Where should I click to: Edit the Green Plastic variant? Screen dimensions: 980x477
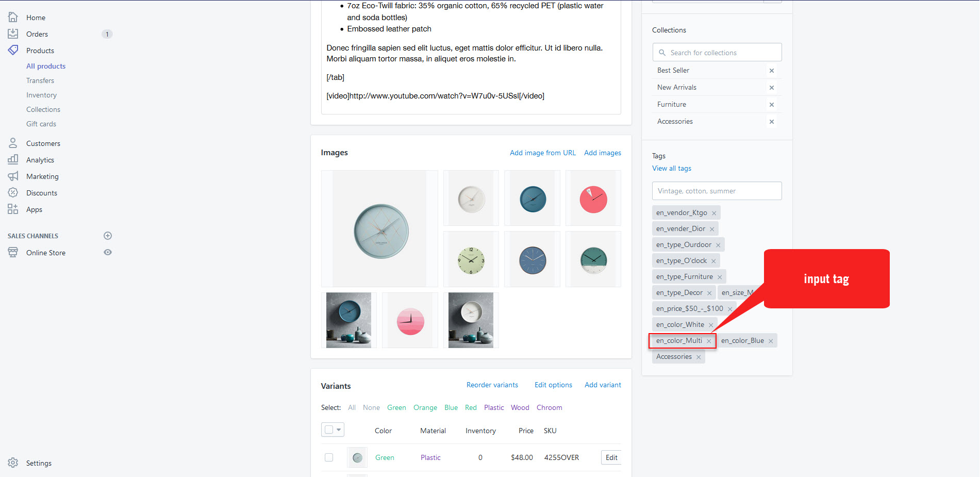coord(611,457)
